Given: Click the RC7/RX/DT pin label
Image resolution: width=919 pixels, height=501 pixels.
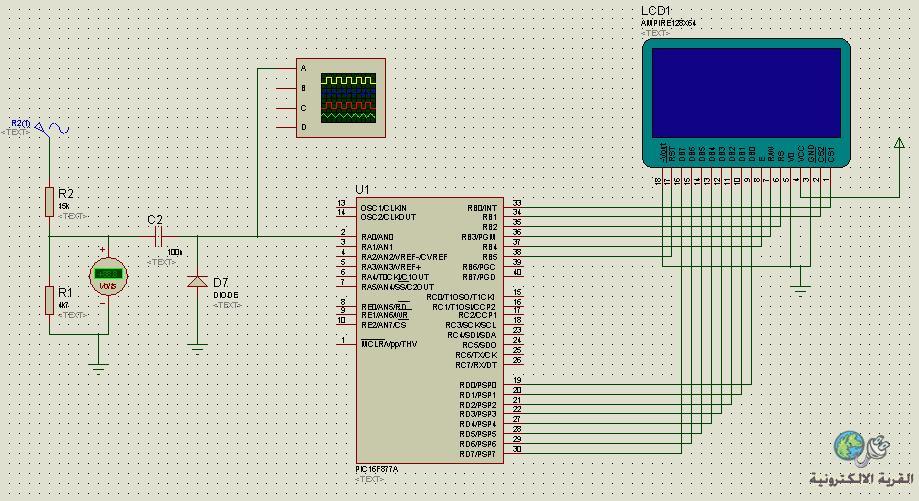Looking at the screenshot, I should pyautogui.click(x=476, y=364).
